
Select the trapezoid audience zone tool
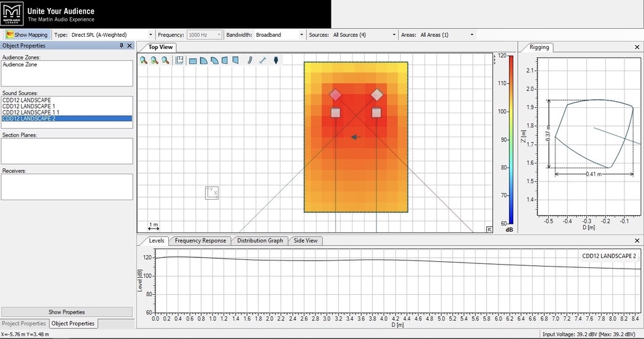click(x=225, y=60)
